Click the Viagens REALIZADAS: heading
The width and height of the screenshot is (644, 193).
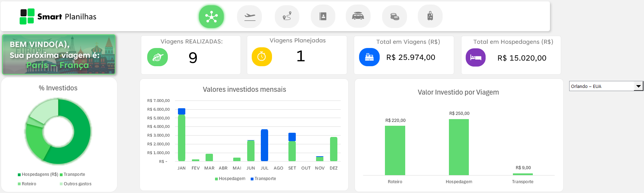[x=192, y=42]
